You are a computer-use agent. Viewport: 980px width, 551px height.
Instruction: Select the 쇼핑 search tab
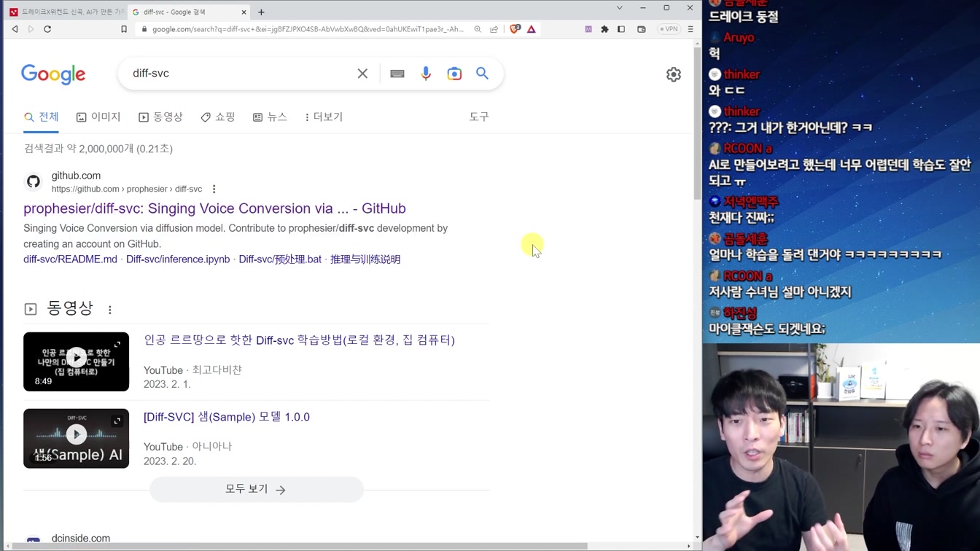[218, 117]
